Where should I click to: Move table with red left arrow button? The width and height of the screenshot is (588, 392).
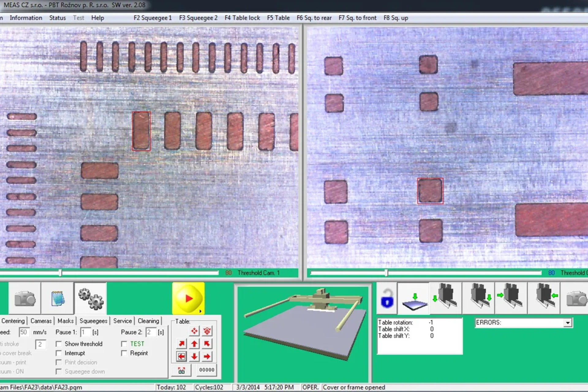pos(182,356)
